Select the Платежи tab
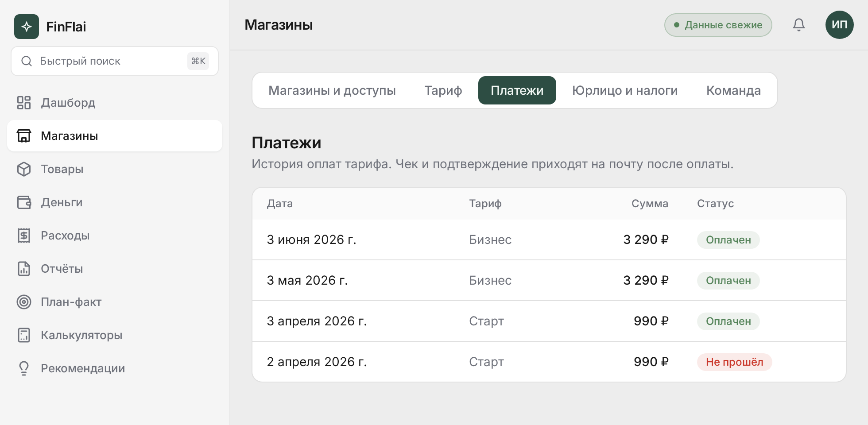 coord(517,90)
